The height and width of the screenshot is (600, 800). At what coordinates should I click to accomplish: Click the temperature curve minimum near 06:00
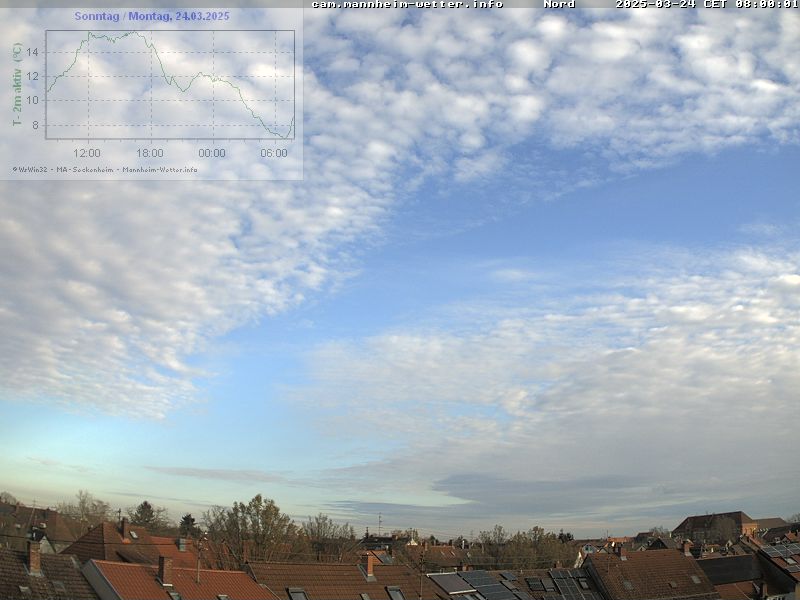coord(287,136)
